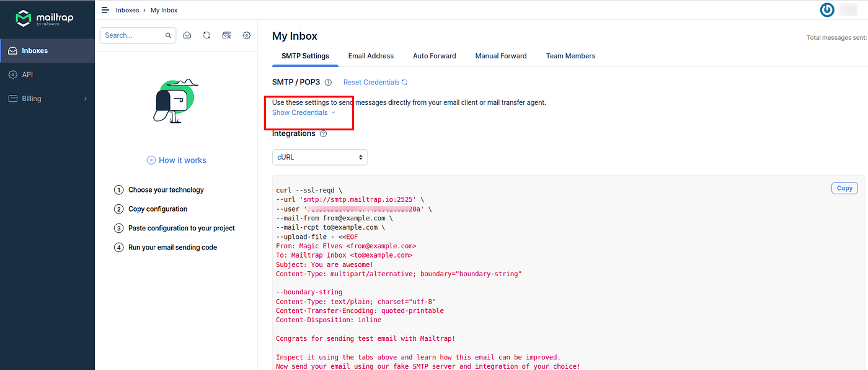This screenshot has height=370, width=868.
Task: Click SMTP / POP3 help question icon
Action: coord(328,83)
